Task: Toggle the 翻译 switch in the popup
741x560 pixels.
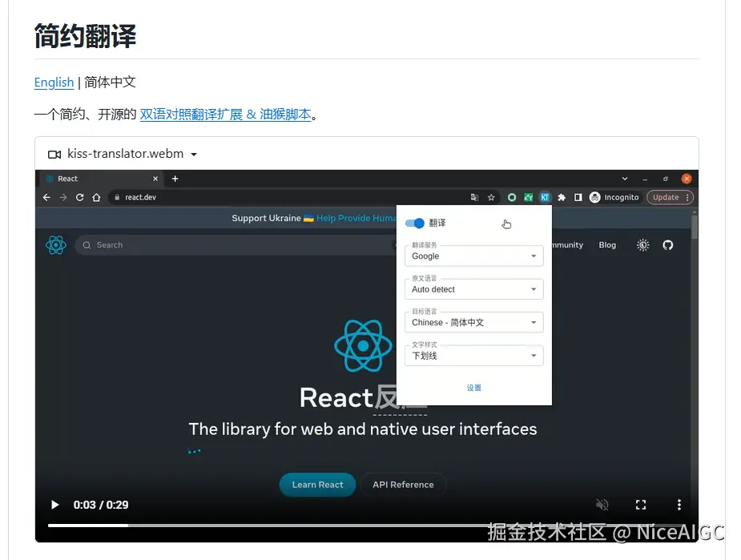Action: [x=415, y=223]
